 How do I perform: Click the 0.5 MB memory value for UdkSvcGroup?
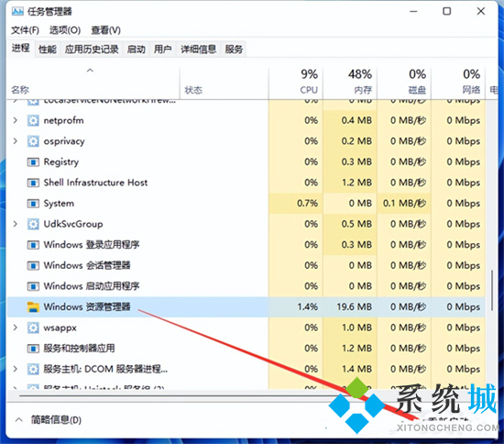point(356,224)
